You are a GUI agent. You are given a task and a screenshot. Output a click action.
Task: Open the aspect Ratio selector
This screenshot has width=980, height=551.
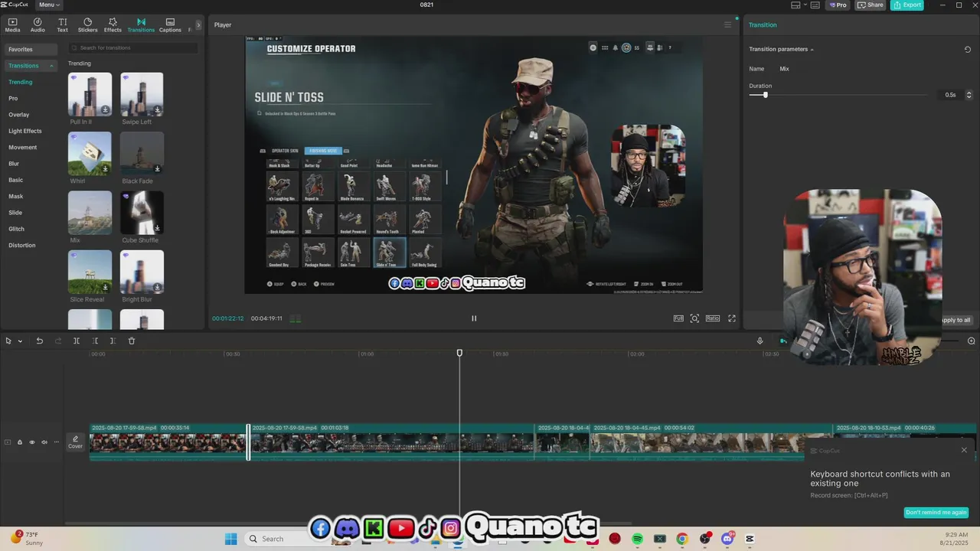(x=713, y=318)
